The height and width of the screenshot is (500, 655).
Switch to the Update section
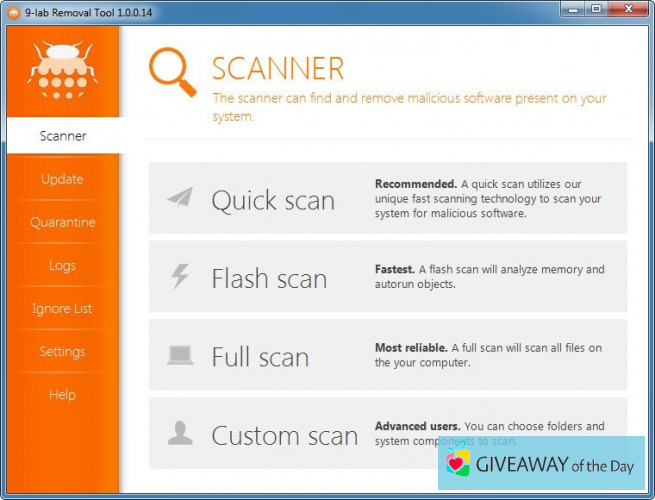[62, 179]
